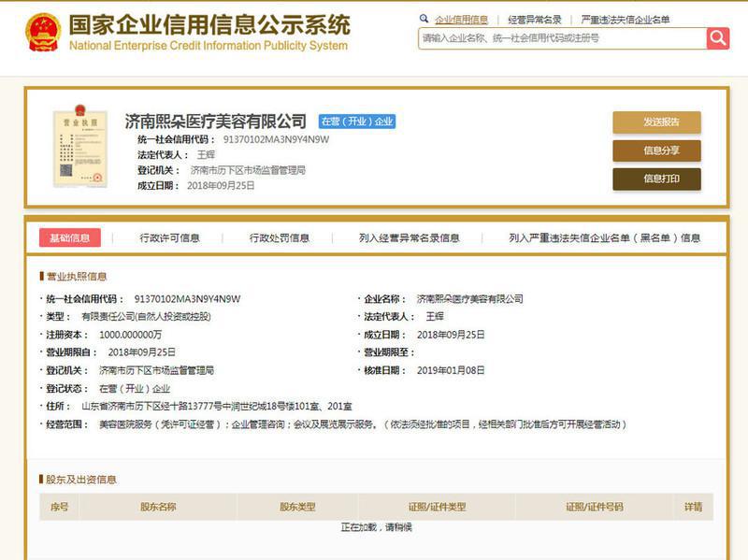
Task: Focus the enterprise name search field
Action: pos(561,38)
